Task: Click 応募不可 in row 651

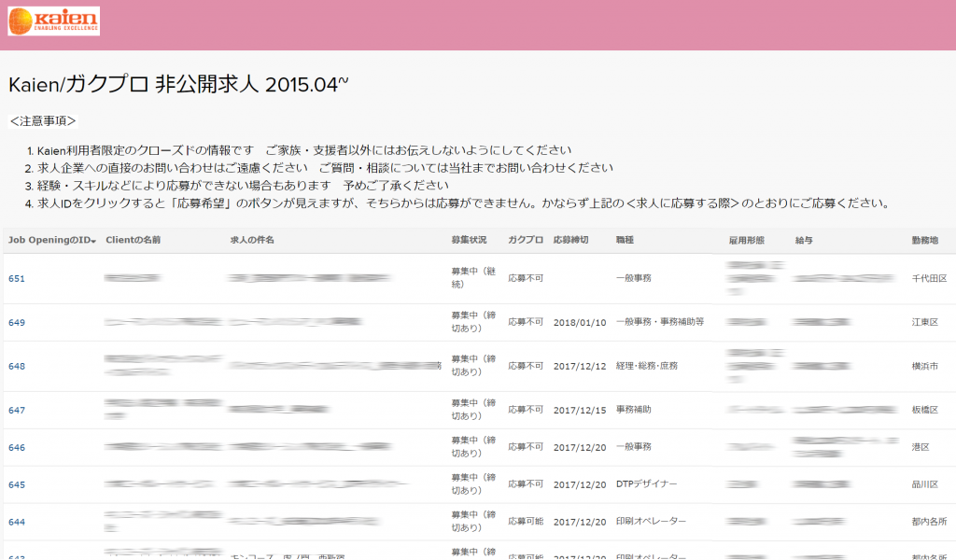Action: pos(526,278)
